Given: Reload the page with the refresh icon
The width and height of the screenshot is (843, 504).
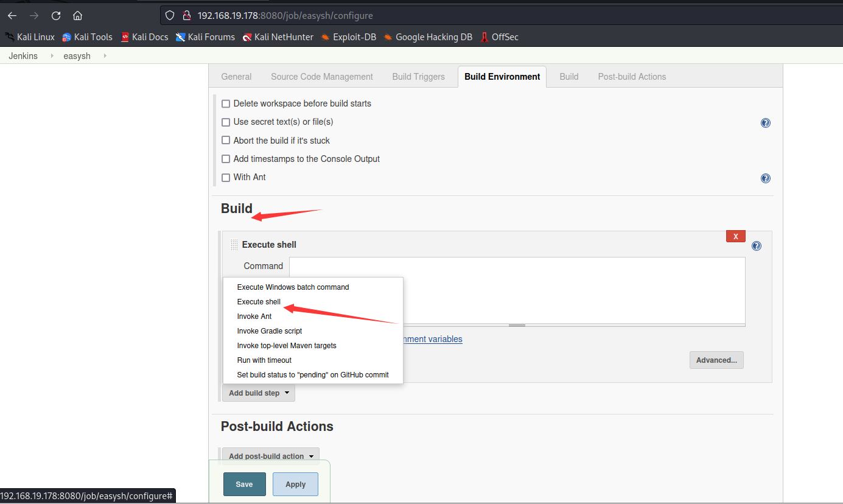Looking at the screenshot, I should [56, 16].
